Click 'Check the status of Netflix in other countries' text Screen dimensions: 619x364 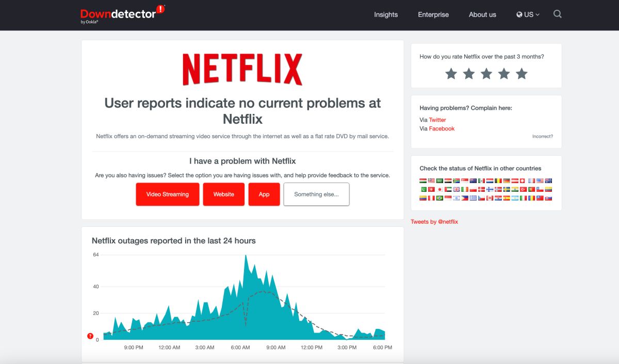(480, 169)
